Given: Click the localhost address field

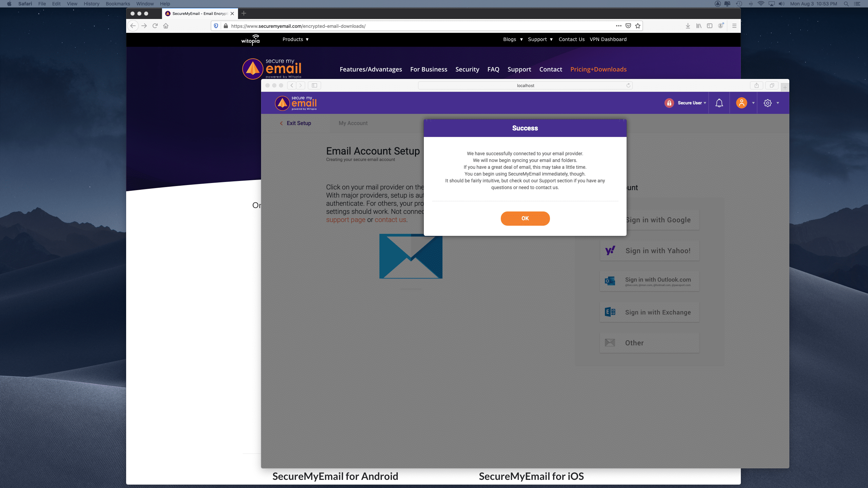Looking at the screenshot, I should point(525,85).
